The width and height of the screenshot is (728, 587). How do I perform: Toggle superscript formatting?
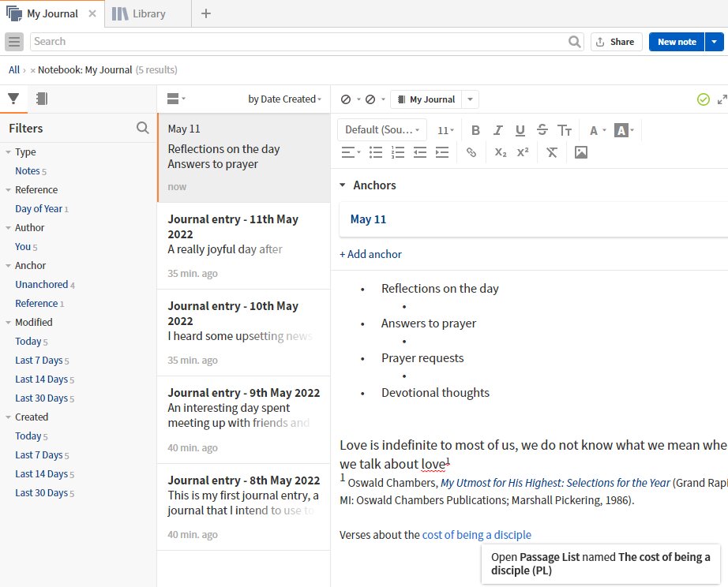(x=523, y=152)
